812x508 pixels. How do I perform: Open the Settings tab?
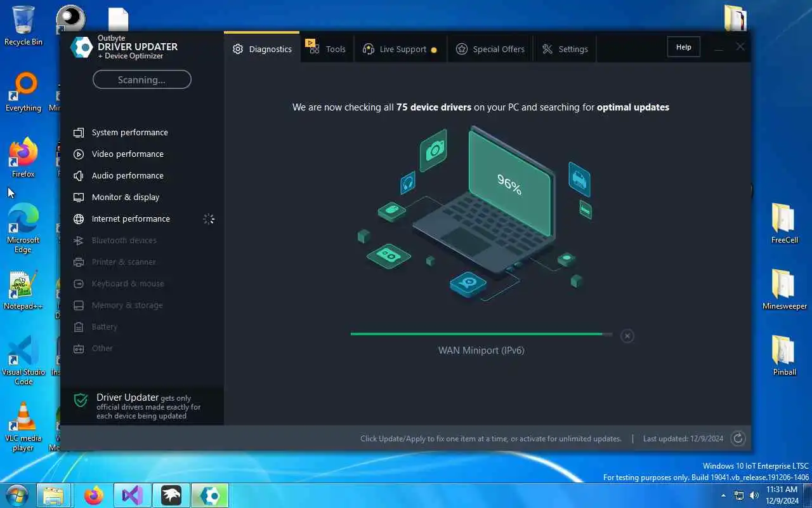point(565,49)
